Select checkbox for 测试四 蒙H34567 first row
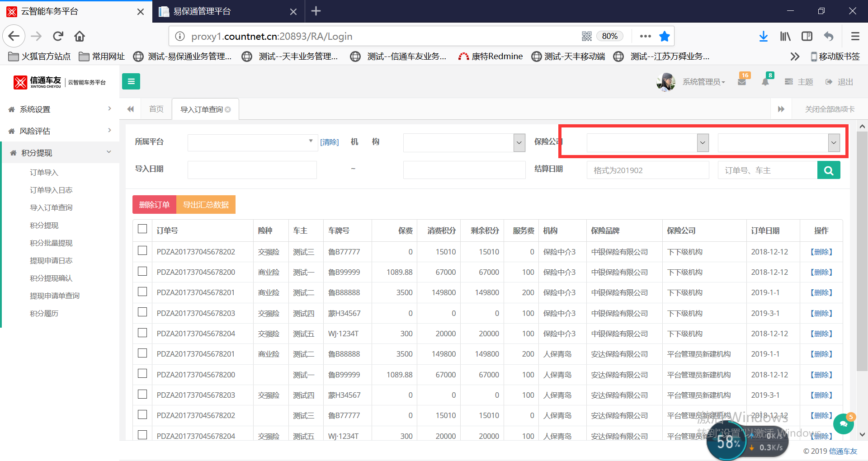This screenshot has height=461, width=868. [142, 312]
